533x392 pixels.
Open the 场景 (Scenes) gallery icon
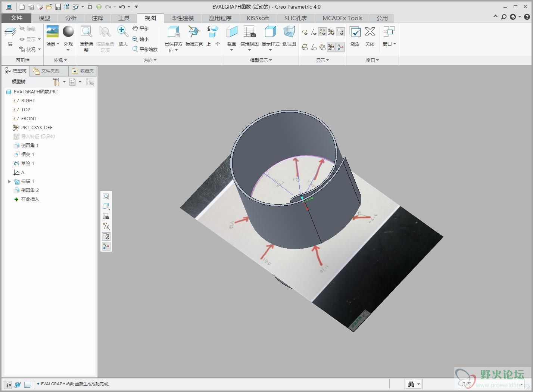point(52,31)
